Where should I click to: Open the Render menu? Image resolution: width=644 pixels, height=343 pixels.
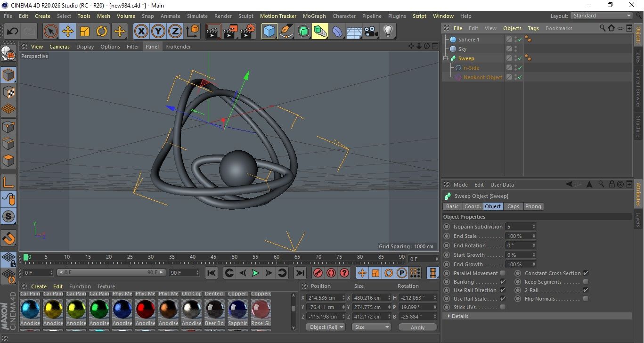(223, 16)
